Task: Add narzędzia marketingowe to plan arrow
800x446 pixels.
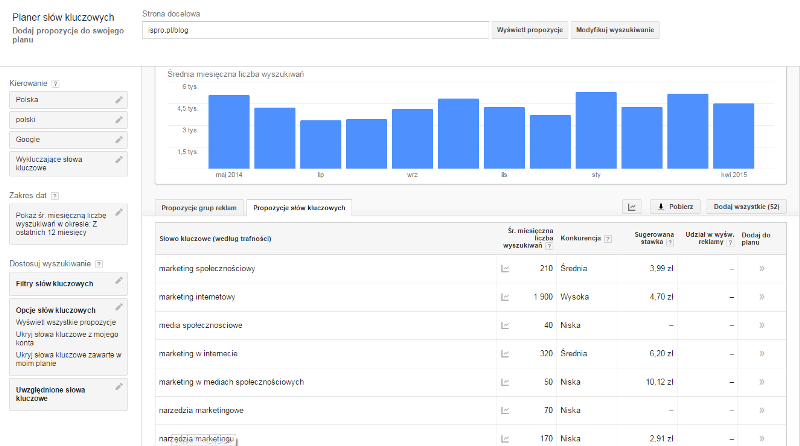Action: coord(762,410)
